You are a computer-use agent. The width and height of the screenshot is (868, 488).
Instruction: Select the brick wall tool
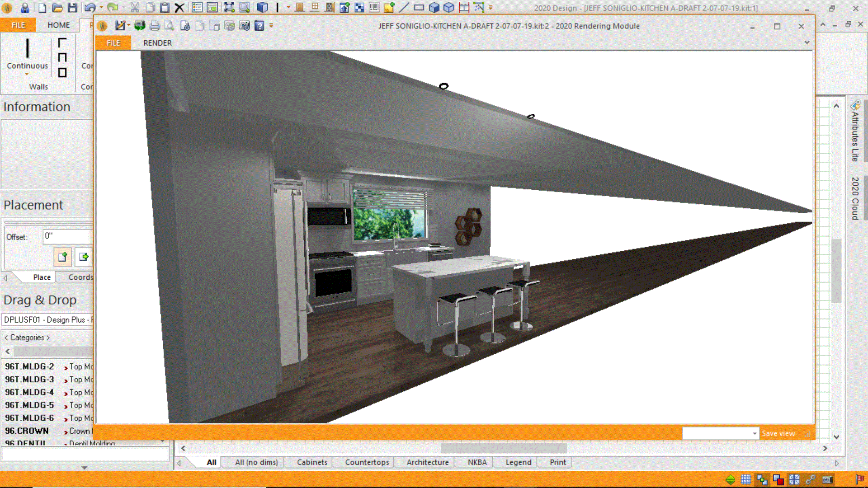[330, 8]
